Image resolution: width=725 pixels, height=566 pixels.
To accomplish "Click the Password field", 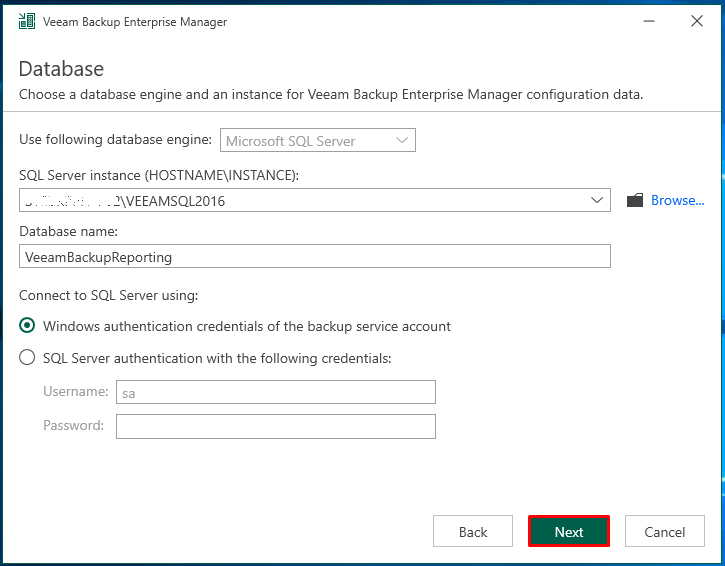I will pos(276,426).
